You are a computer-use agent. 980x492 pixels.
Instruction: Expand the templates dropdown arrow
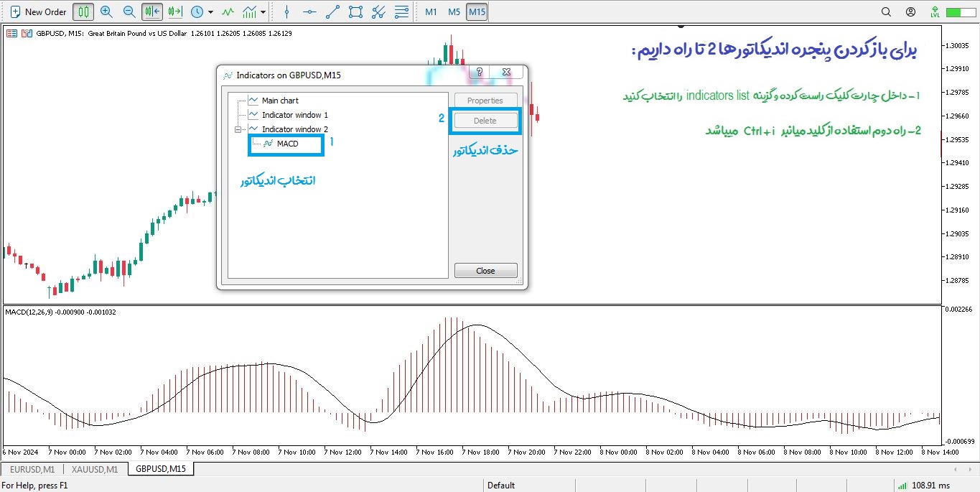pyautogui.click(x=263, y=12)
